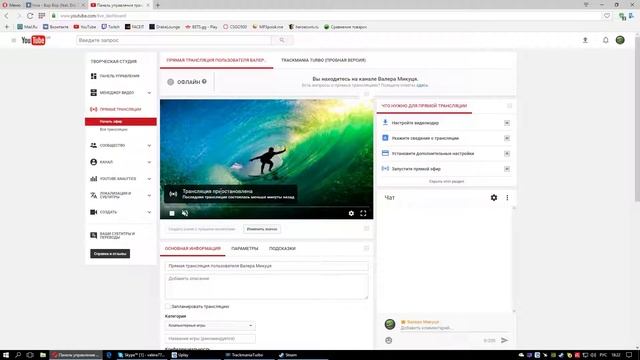Expand the YouTube Analytics sidebar section
This screenshot has height=360, width=640.
(x=149, y=179)
